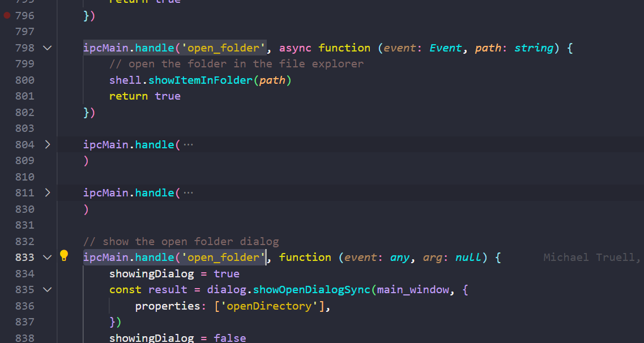Expand the folded region arrow at line 811
This screenshot has height=343, width=644.
pos(48,192)
